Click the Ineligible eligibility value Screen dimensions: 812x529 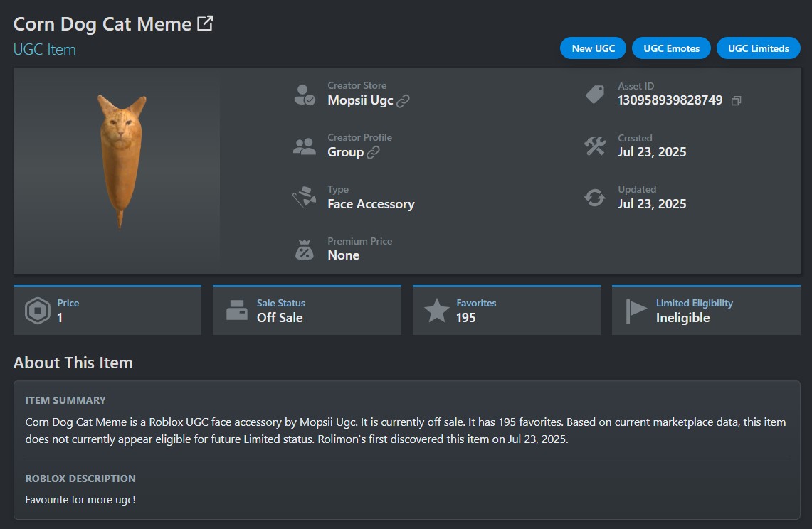[682, 318]
